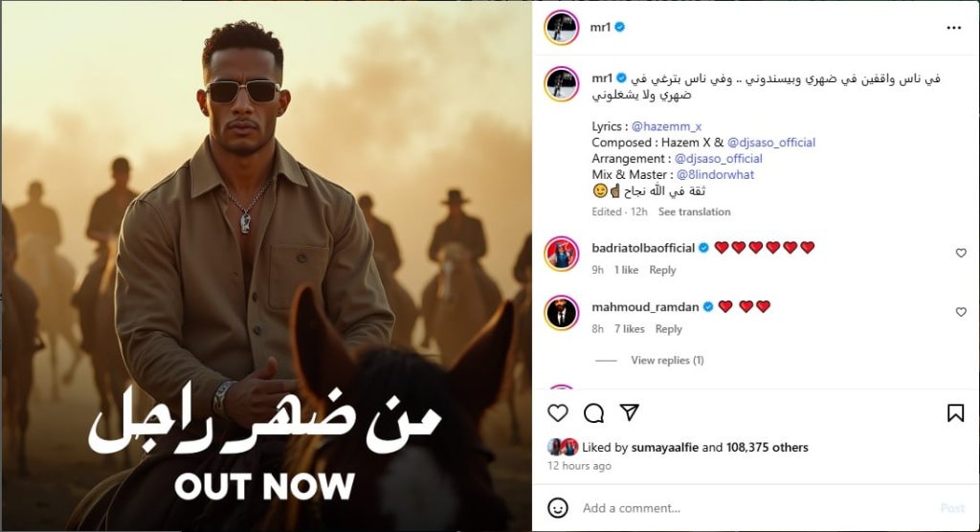The image size is (980, 532).
Task: View the 108,375 others likes list
Action: 767,448
